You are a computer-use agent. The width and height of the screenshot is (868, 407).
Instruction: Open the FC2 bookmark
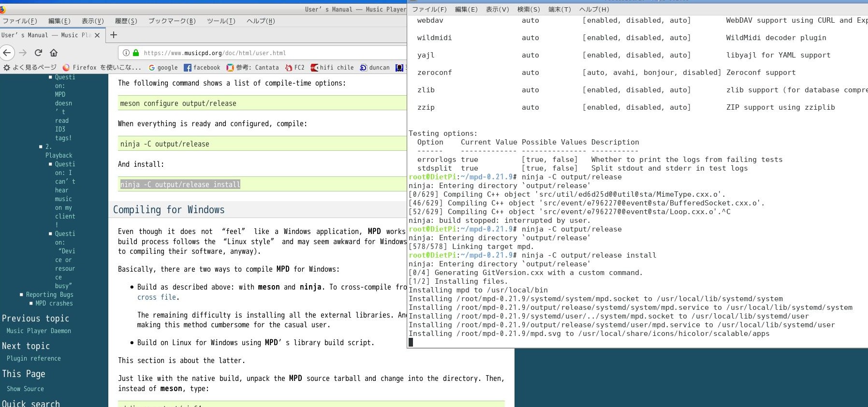295,68
